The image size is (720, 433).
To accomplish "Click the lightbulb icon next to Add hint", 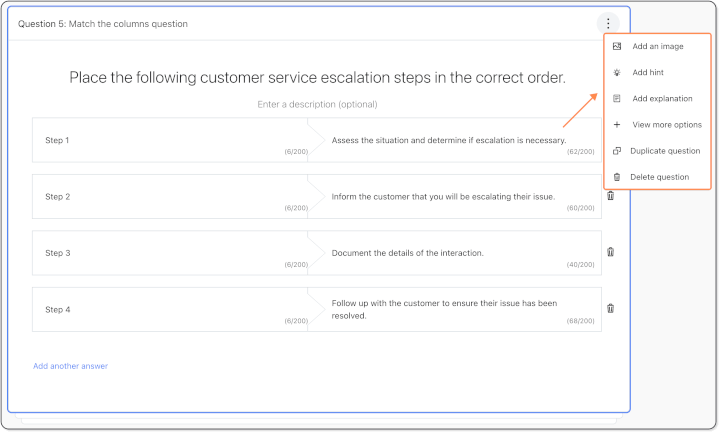I will [617, 73].
